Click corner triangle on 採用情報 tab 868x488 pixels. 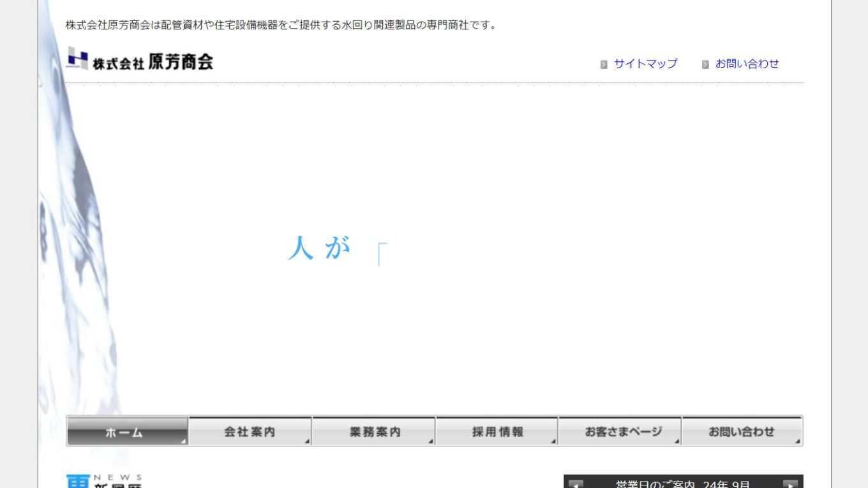tap(553, 441)
